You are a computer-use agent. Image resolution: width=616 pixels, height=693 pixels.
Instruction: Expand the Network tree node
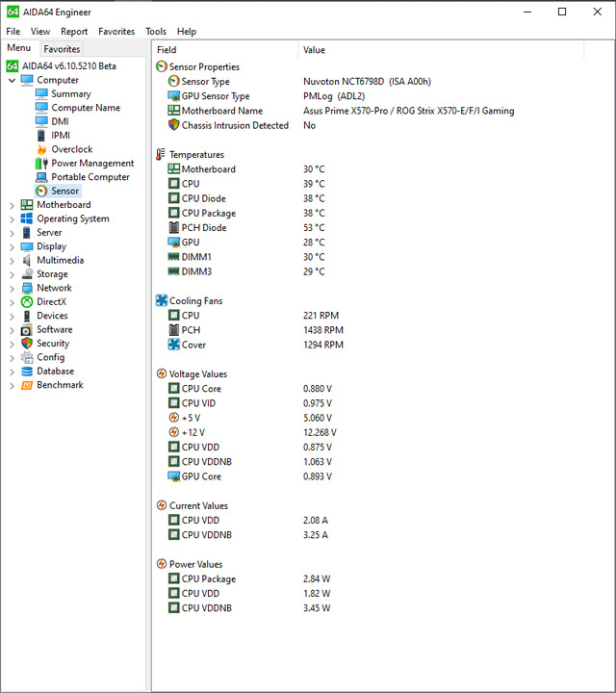pyautogui.click(x=12, y=288)
